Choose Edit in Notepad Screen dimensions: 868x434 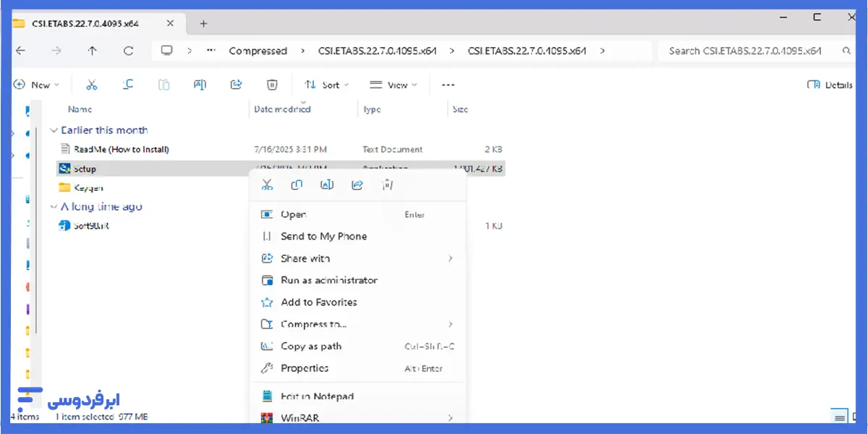point(358,396)
